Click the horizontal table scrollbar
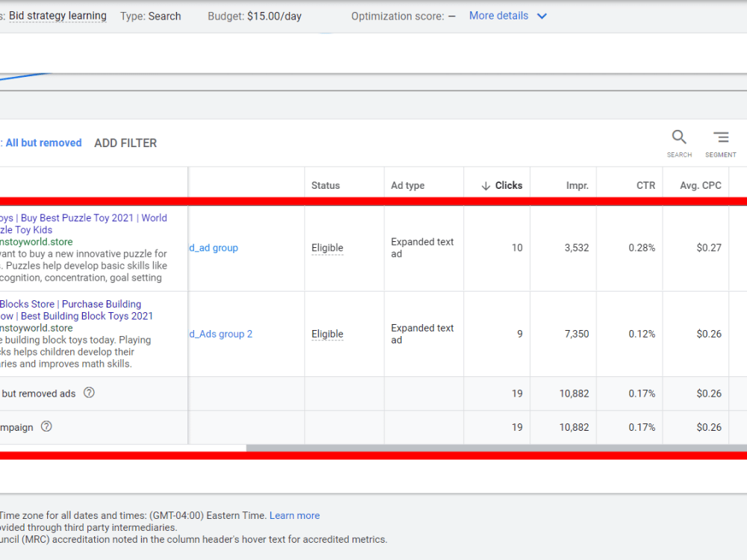The height and width of the screenshot is (560, 747). (x=497, y=447)
